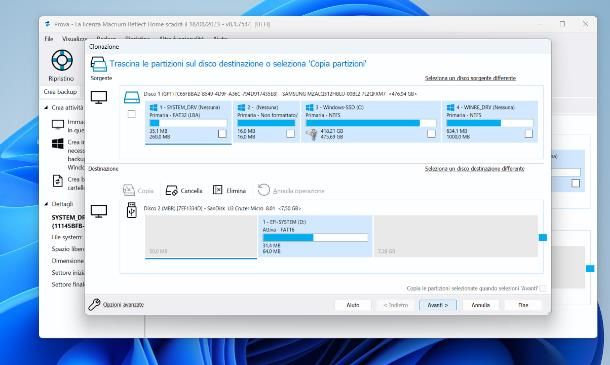Tick the SYSTEM_DRV partition checkbox
The width and height of the screenshot is (610, 365).
(x=222, y=133)
